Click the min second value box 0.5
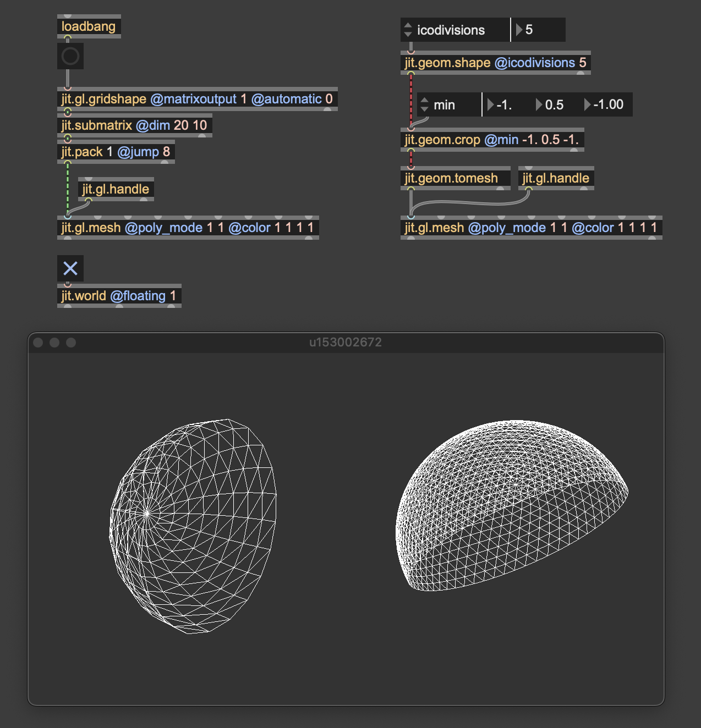The image size is (701, 728). coord(555,104)
